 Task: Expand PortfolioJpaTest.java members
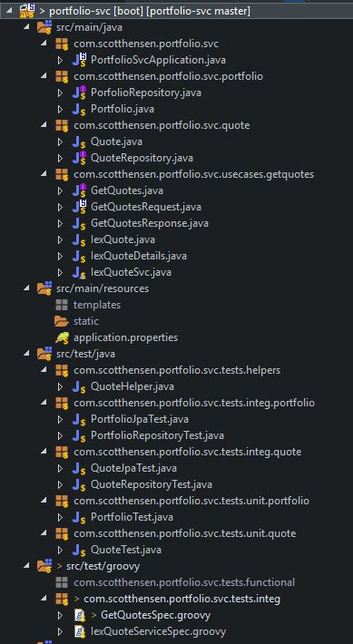tap(61, 419)
